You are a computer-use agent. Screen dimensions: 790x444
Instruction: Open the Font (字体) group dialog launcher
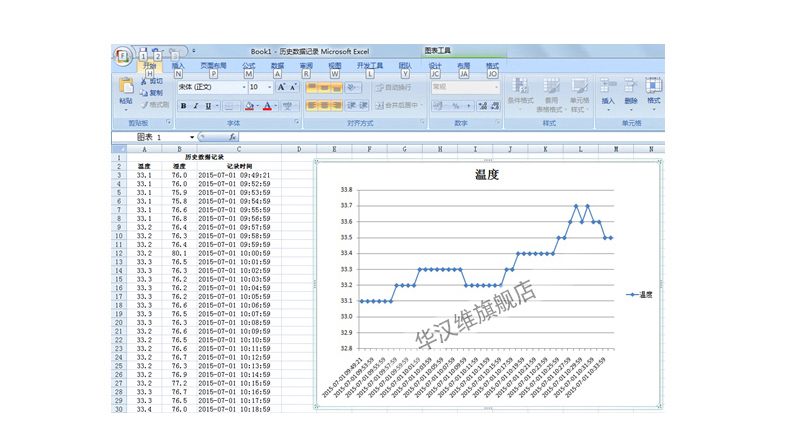tap(297, 122)
